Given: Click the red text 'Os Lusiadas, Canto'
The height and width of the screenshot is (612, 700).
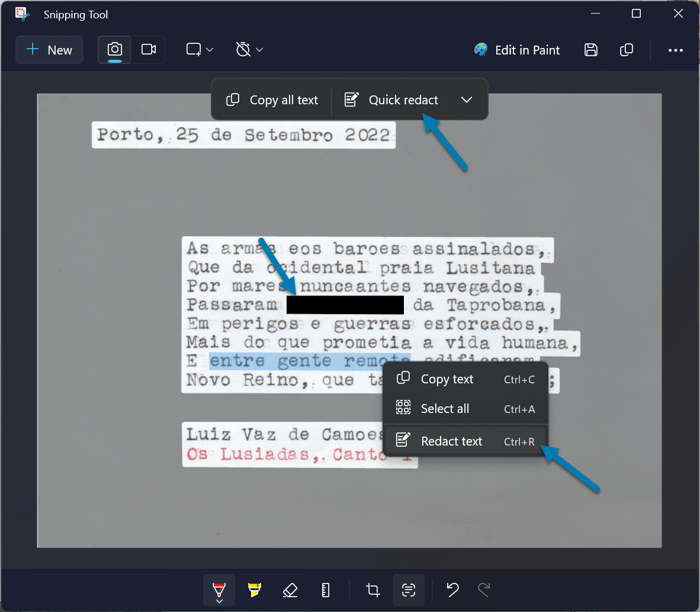Looking at the screenshot, I should (x=287, y=454).
